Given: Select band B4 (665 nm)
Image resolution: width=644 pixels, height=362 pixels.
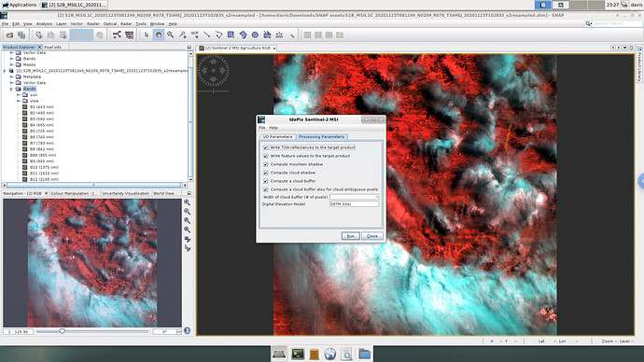Looking at the screenshot, I should coord(41,125).
